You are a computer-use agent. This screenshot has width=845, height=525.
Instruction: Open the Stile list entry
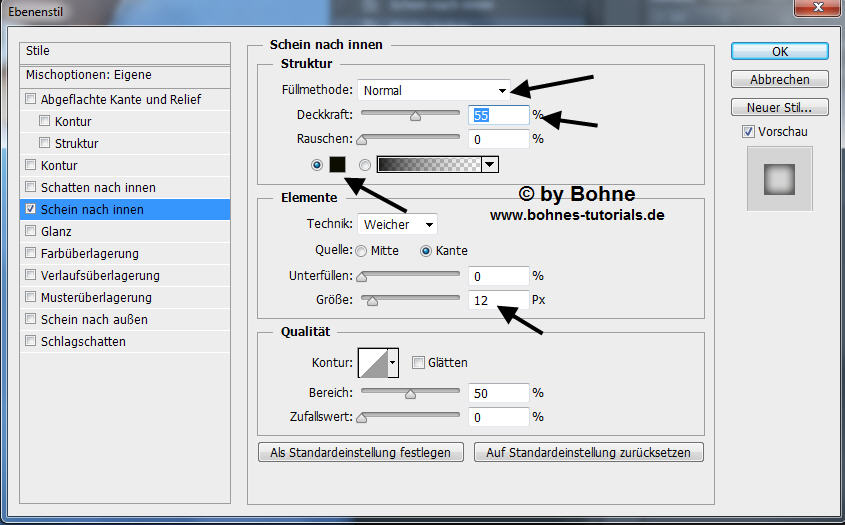pos(125,52)
